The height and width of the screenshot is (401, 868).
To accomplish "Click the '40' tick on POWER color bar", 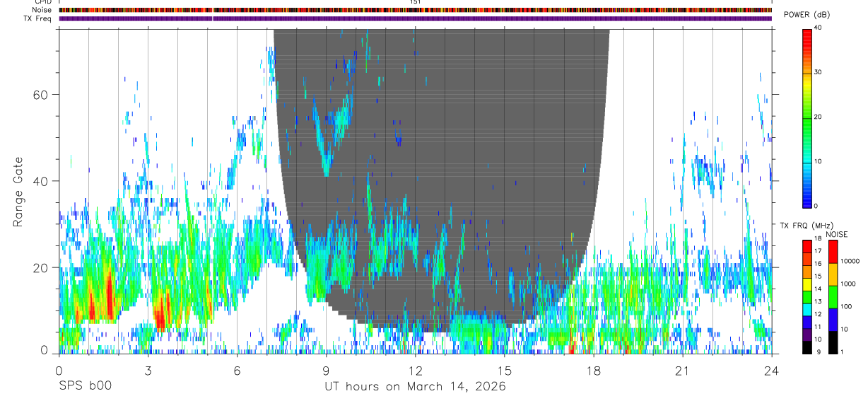I will click(x=818, y=28).
